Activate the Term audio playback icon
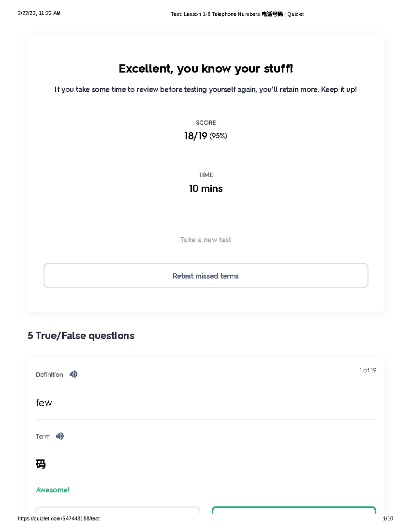 [x=60, y=436]
